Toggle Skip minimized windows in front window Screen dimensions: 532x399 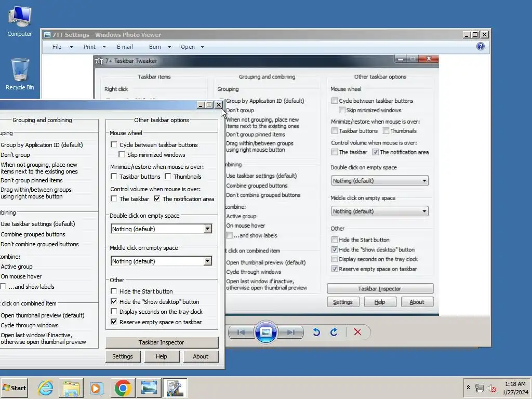(x=122, y=155)
